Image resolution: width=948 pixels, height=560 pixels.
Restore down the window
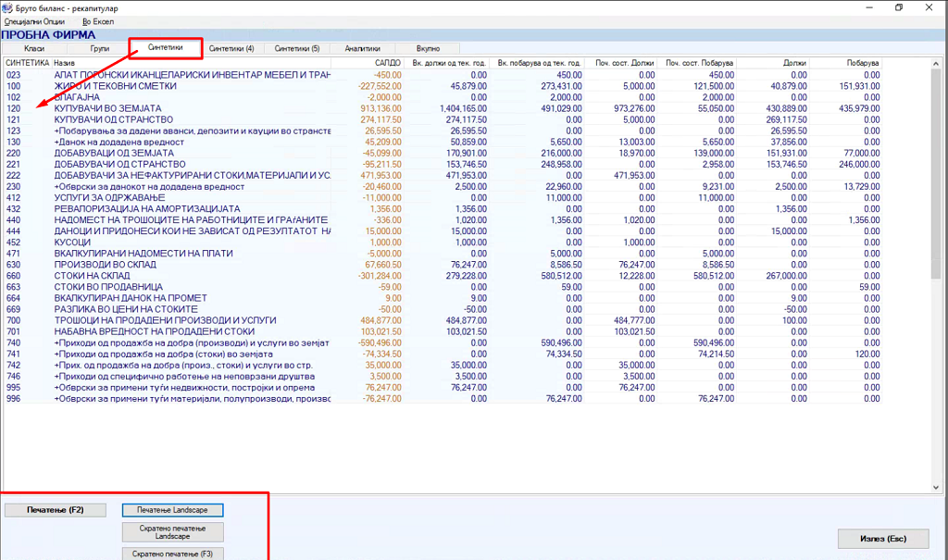point(899,7)
